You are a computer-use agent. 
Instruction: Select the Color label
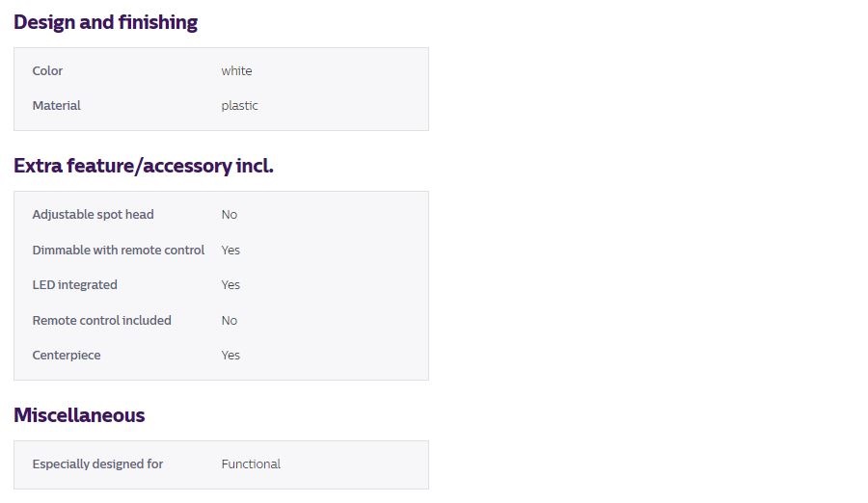point(47,71)
